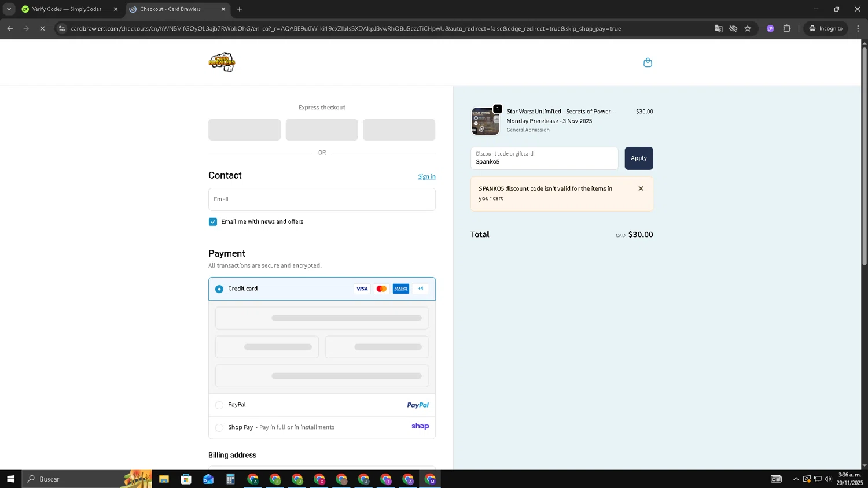Open the taskbar clock and date
The image size is (868, 488).
(x=851, y=479)
